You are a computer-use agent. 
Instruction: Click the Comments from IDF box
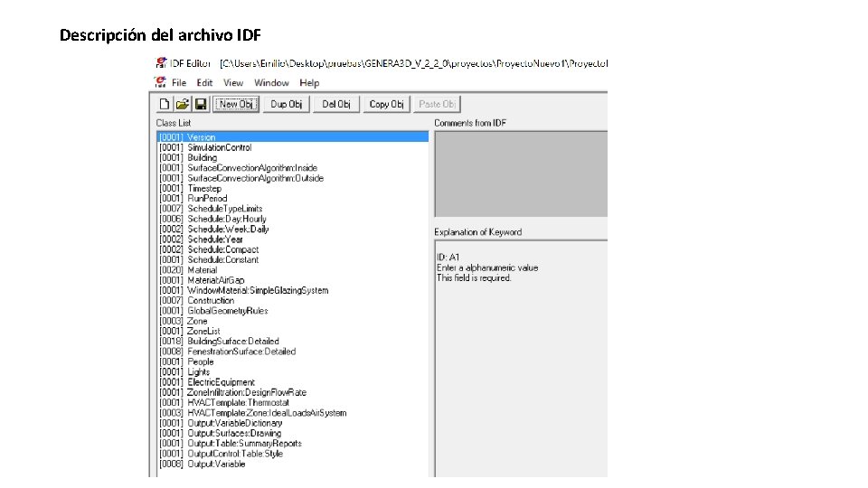point(521,174)
